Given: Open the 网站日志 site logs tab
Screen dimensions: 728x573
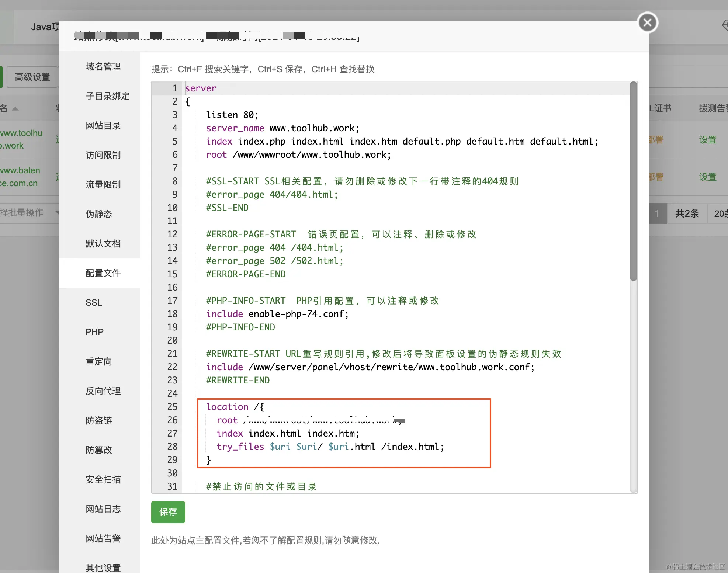Looking at the screenshot, I should [103, 509].
